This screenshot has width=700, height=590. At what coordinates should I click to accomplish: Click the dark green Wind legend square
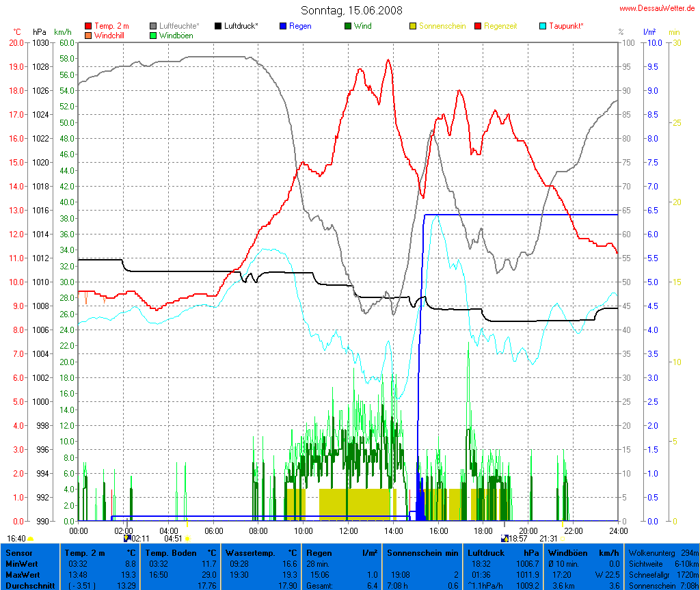tap(348, 26)
